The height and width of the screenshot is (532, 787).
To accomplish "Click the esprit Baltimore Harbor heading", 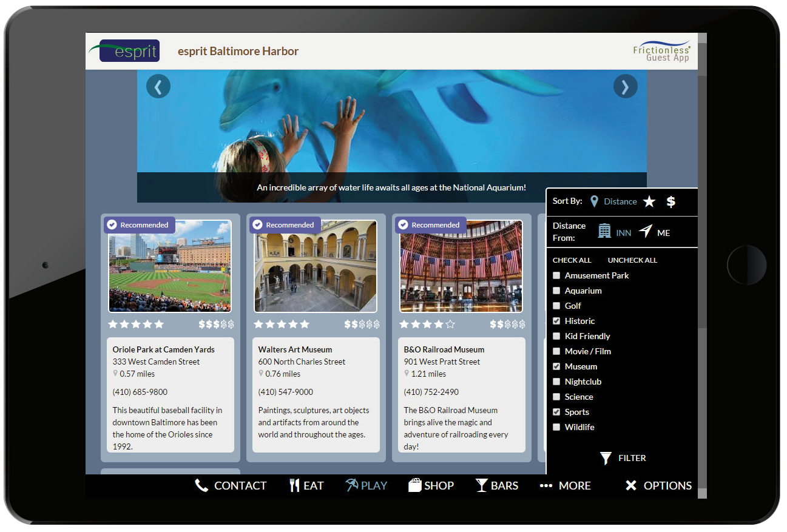I will [x=238, y=52].
